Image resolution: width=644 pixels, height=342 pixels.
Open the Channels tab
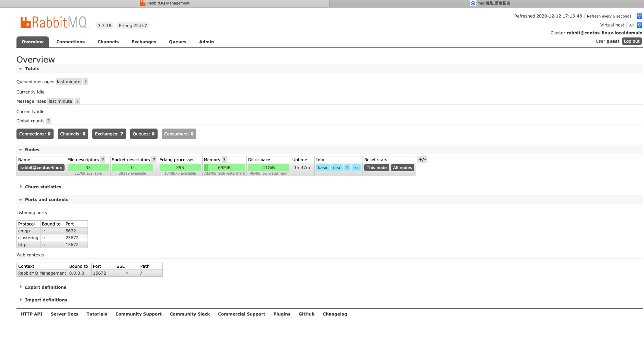pos(108,42)
